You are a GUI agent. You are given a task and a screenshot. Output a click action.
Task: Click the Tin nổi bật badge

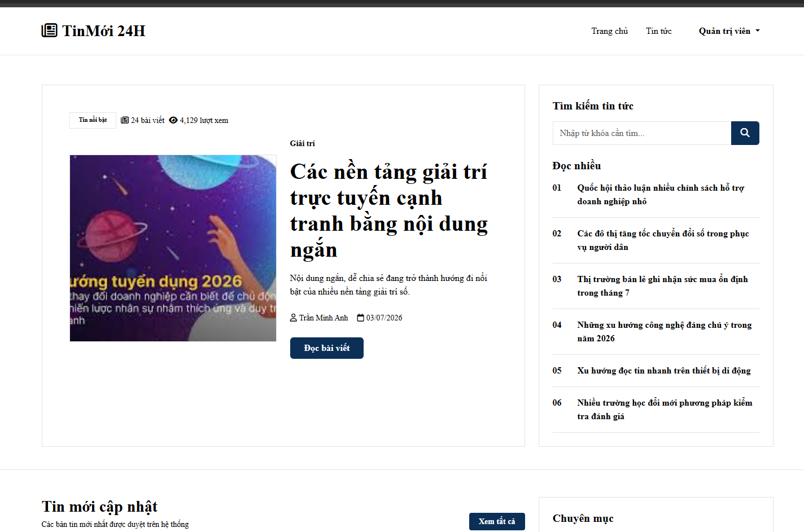93,120
